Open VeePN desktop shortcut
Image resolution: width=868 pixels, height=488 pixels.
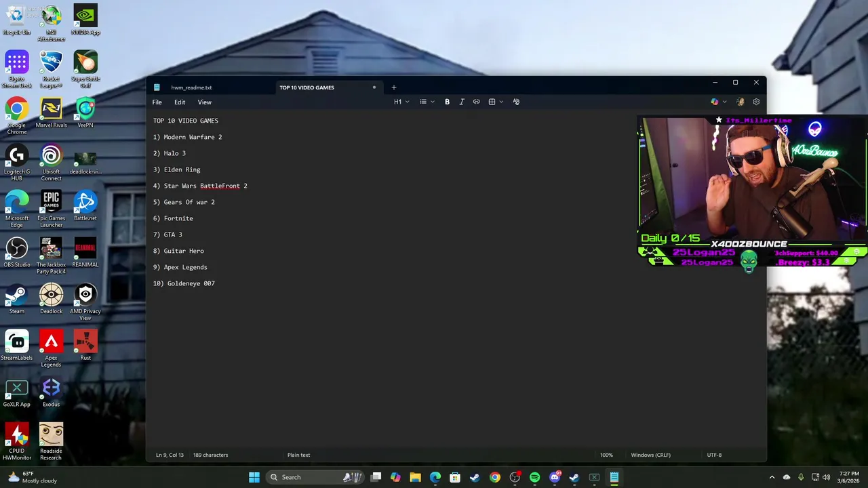85,114
